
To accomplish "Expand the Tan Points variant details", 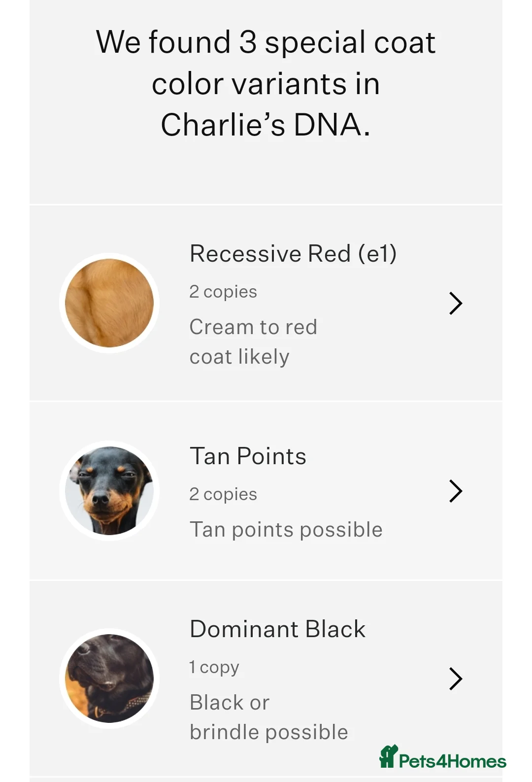I will tap(266, 491).
